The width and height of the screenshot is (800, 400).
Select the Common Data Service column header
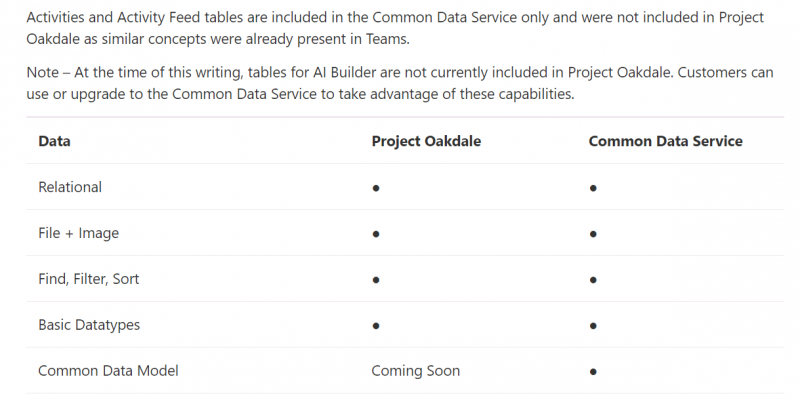[x=665, y=141]
